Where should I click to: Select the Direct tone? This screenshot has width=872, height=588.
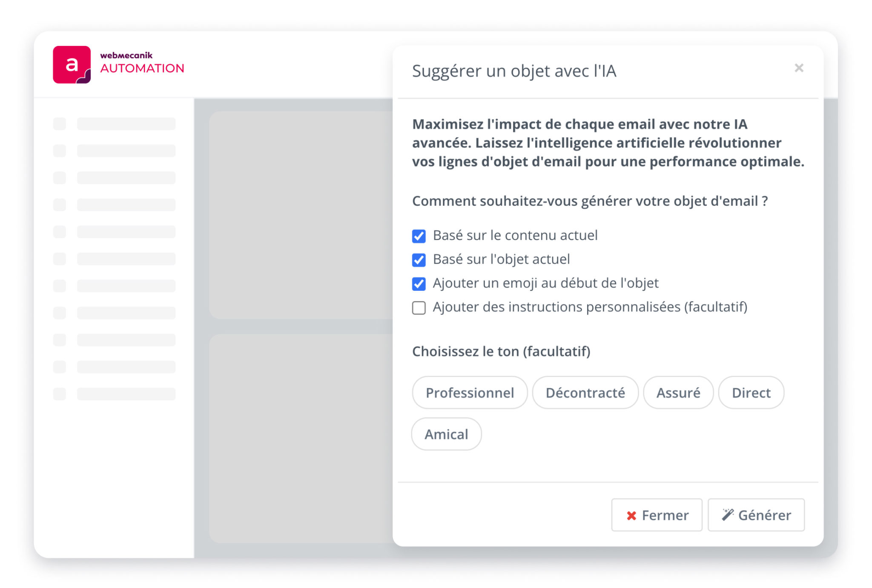(751, 393)
